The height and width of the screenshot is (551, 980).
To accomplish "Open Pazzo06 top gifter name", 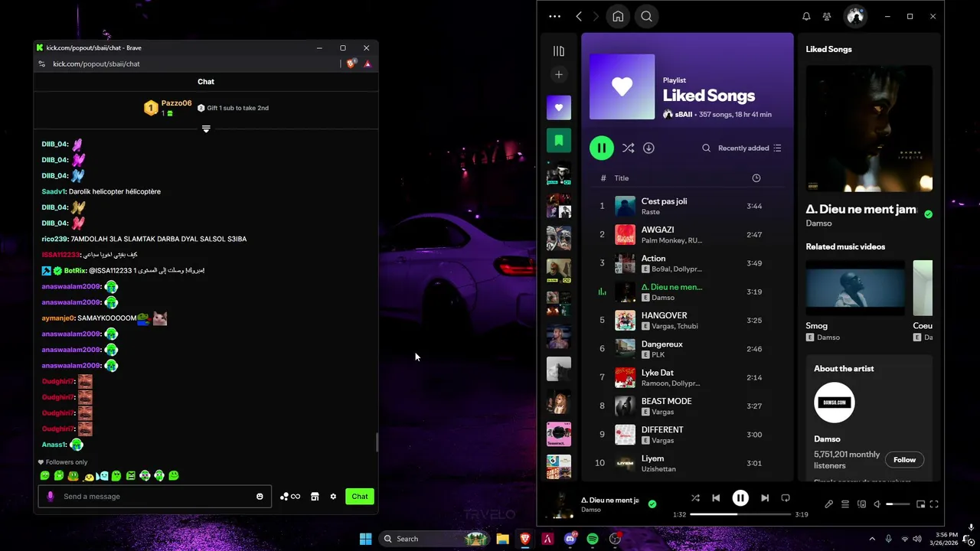I will pyautogui.click(x=176, y=103).
